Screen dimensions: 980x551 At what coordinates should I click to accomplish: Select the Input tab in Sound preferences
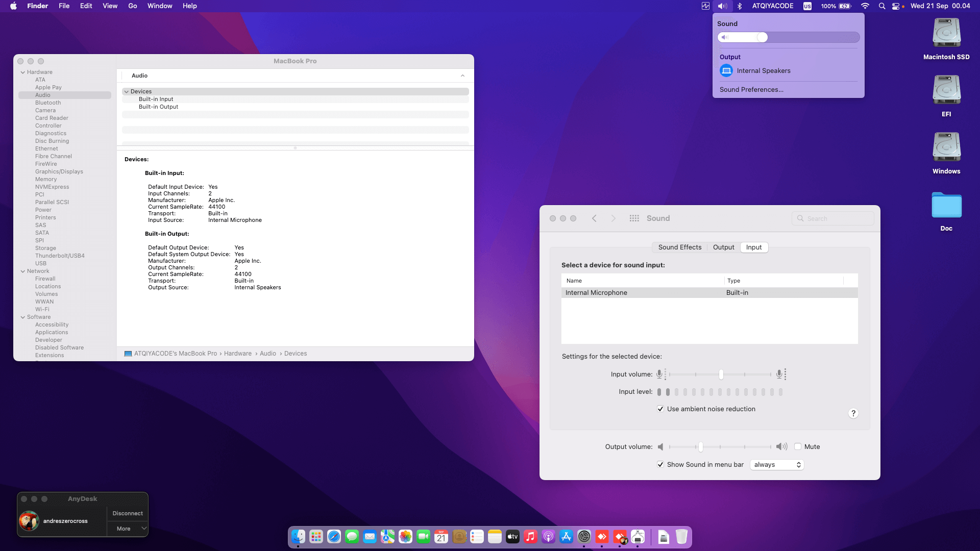pos(754,247)
